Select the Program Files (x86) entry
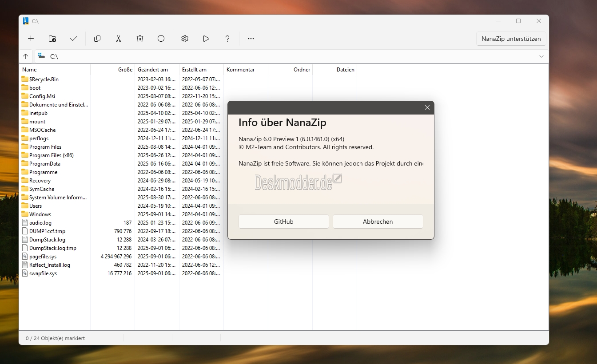597x364 pixels. click(x=52, y=155)
